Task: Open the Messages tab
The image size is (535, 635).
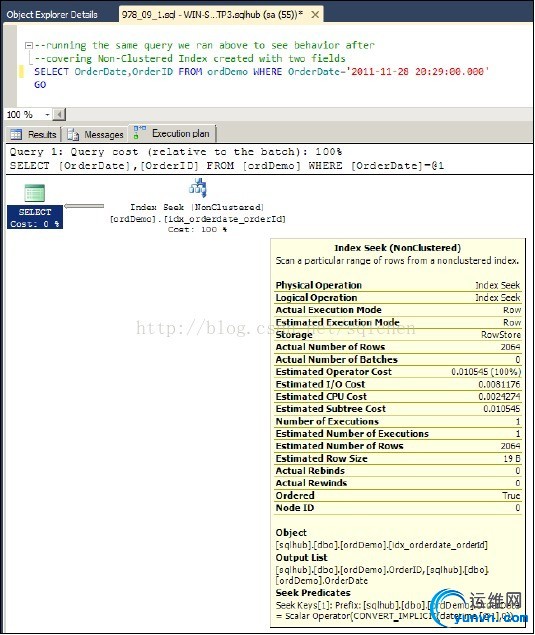Action: (96, 134)
